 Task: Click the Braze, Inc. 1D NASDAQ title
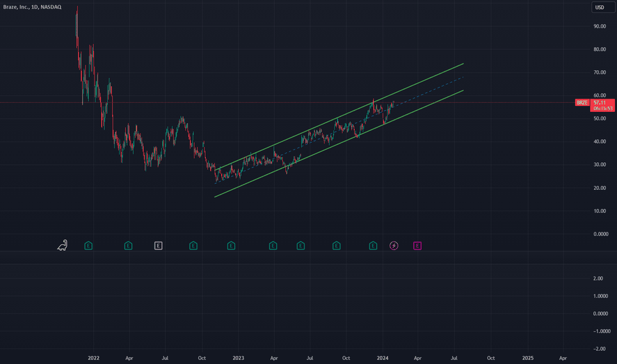point(32,7)
